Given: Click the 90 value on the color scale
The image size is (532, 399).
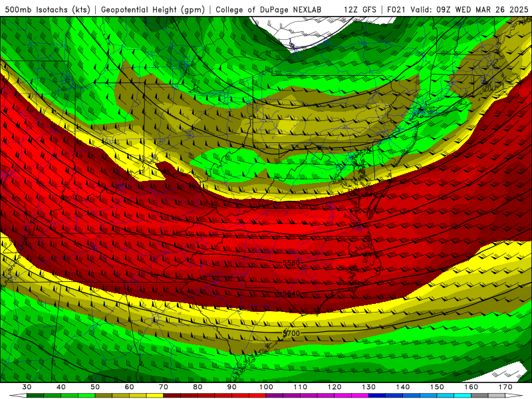Looking at the screenshot, I should (x=232, y=387).
